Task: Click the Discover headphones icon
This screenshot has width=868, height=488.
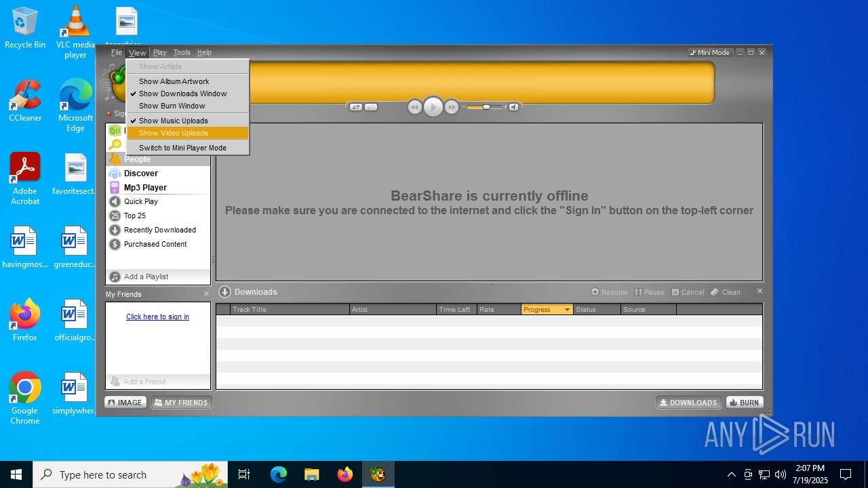Action: point(115,174)
